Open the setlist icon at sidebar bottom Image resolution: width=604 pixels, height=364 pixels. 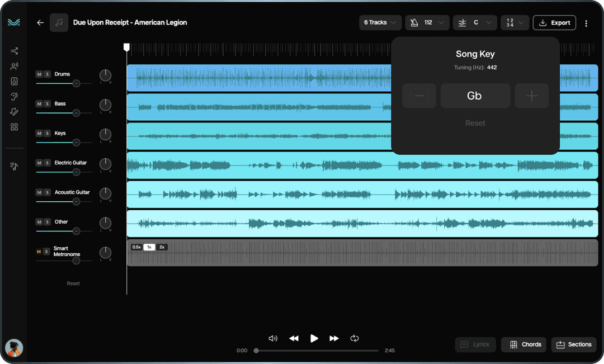coord(14,166)
